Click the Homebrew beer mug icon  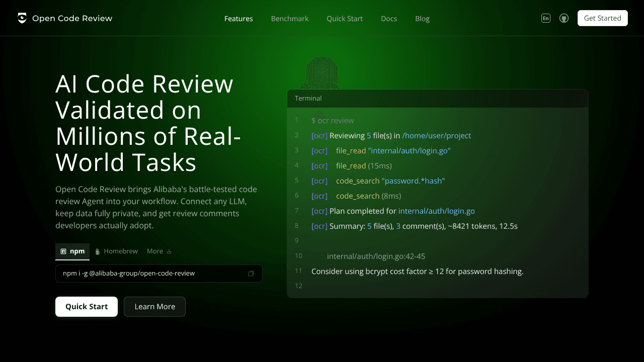(98, 251)
